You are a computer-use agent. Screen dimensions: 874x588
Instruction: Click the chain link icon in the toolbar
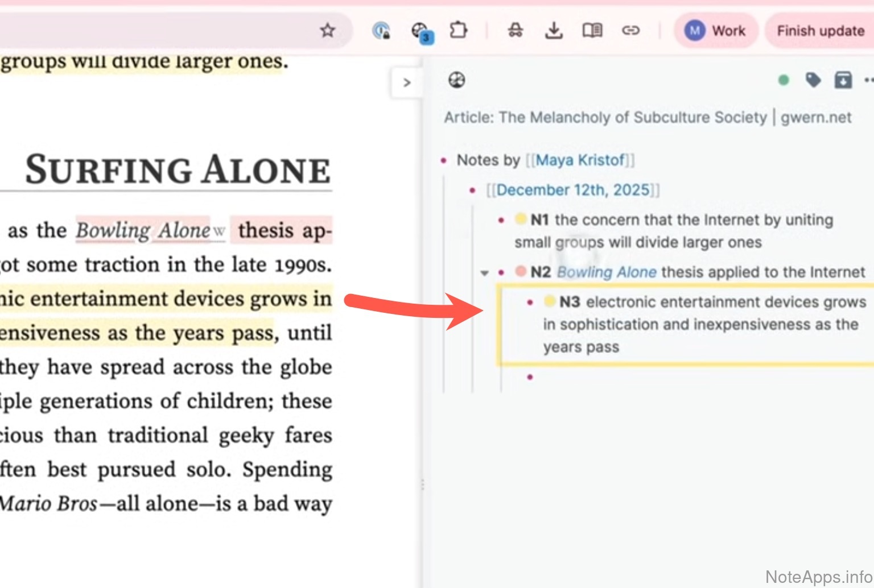tap(630, 30)
